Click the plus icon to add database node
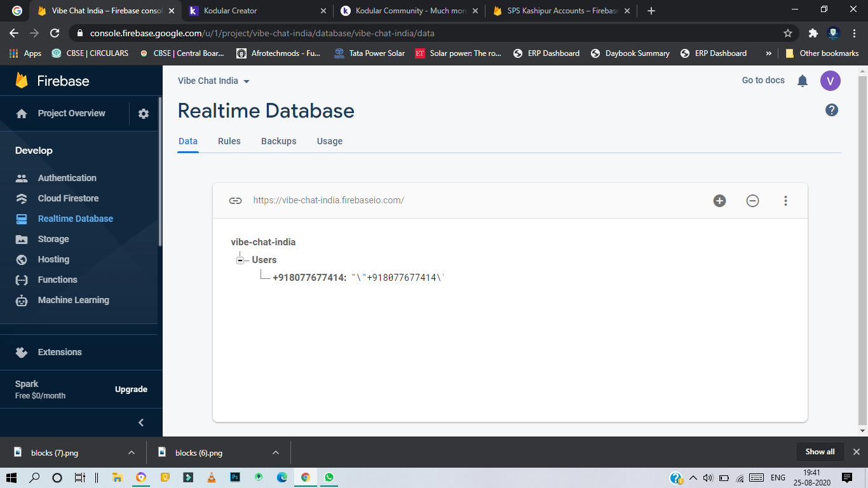The width and height of the screenshot is (868, 488). coord(719,201)
